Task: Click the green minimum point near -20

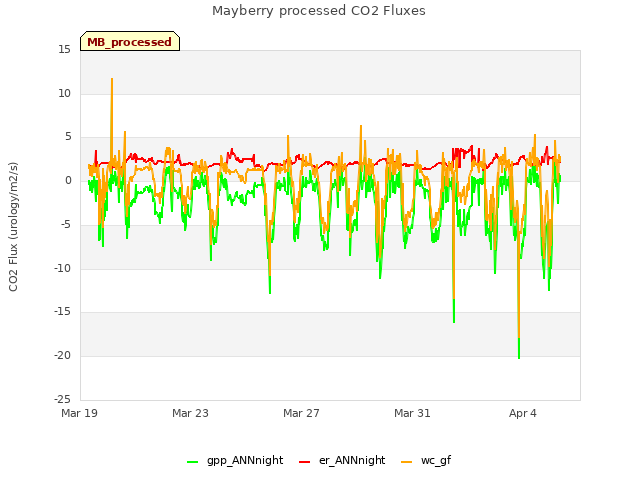Action: (519, 358)
